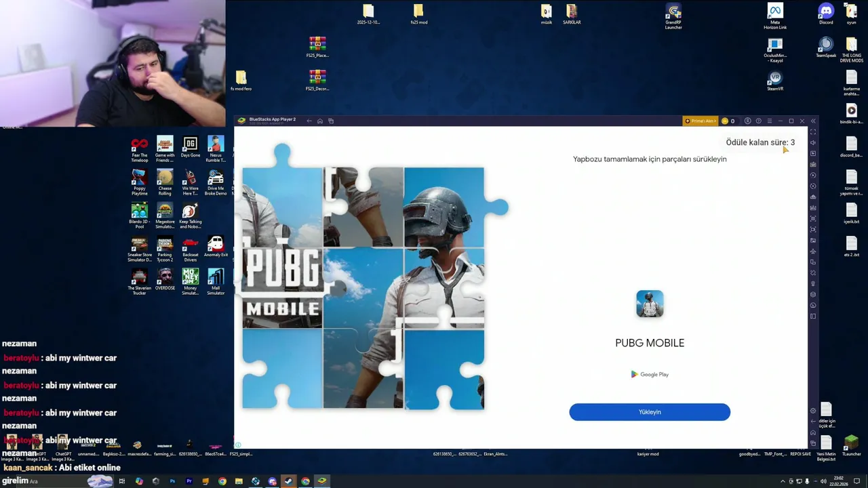Click File Explorer icon in taskbar
The height and width of the screenshot is (488, 868).
tap(239, 481)
